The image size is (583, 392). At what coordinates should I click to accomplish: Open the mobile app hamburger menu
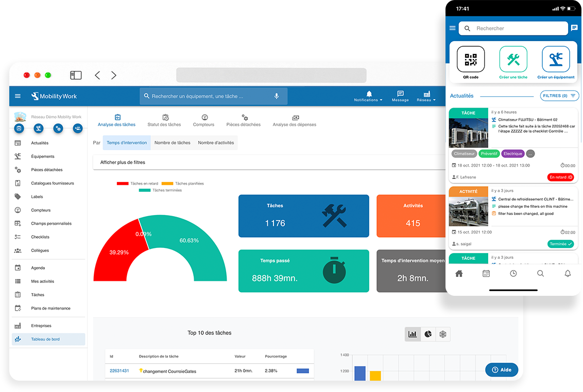[453, 28]
